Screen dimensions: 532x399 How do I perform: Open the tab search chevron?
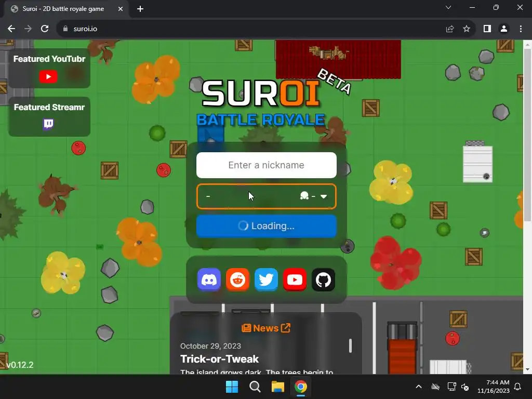(x=448, y=7)
